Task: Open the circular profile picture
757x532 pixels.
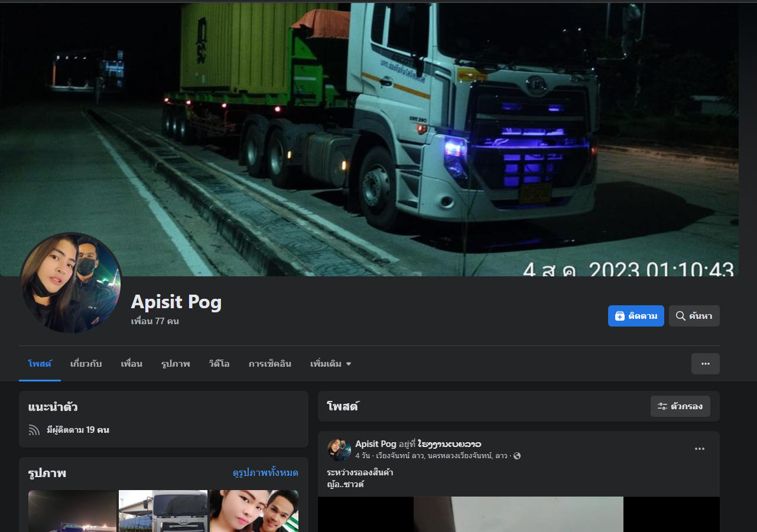Action: (x=71, y=283)
